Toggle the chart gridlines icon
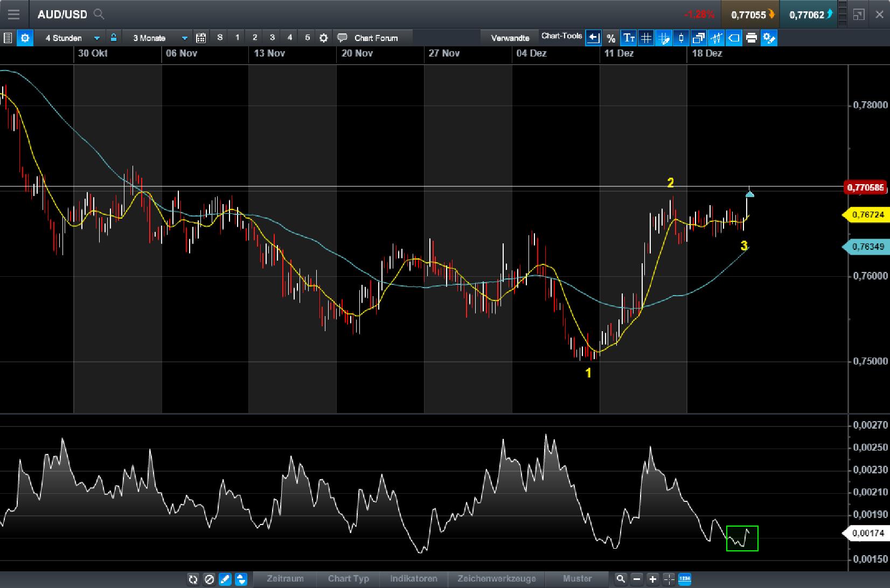This screenshot has height=588, width=890. tap(646, 38)
